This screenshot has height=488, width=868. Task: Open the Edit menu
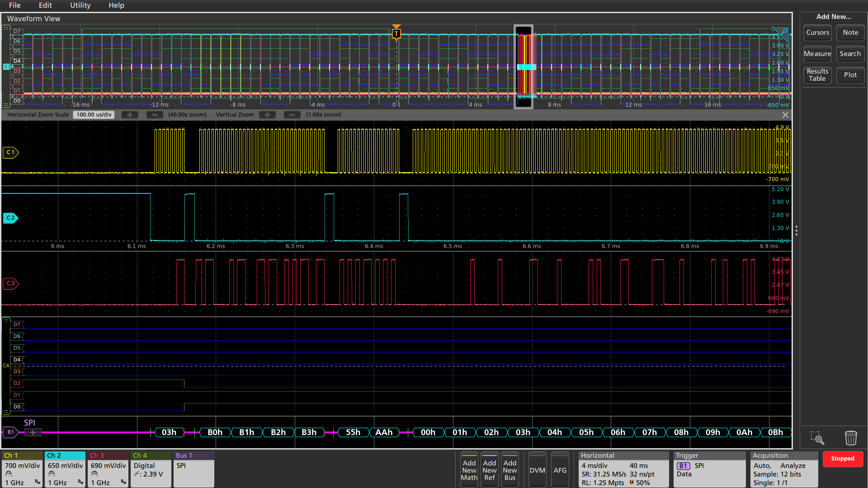click(x=45, y=5)
